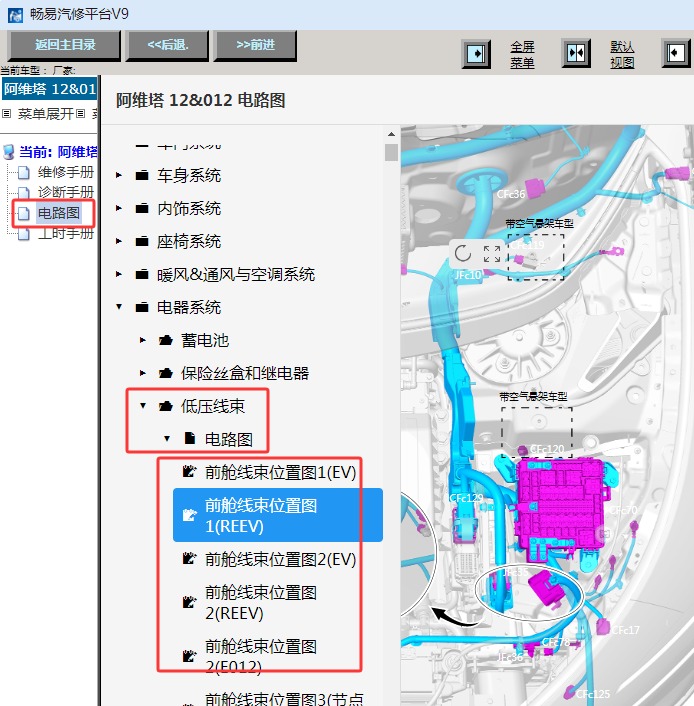The height and width of the screenshot is (706, 694).
Task: Select the 座椅系统 folder label
Action: (x=189, y=241)
